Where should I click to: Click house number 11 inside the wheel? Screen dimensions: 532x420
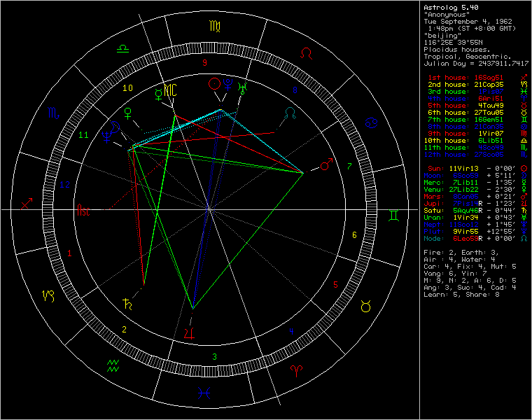tap(83, 135)
